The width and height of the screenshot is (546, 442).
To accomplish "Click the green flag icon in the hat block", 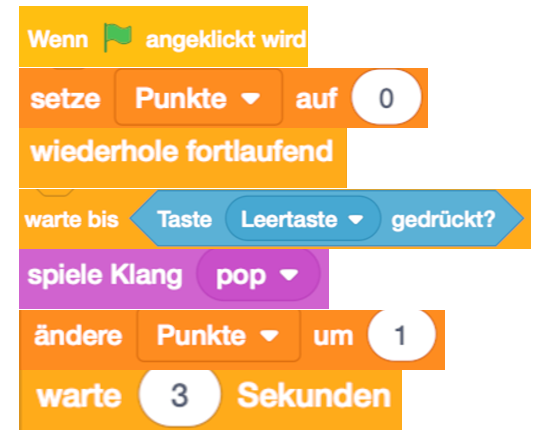I will pos(118,37).
